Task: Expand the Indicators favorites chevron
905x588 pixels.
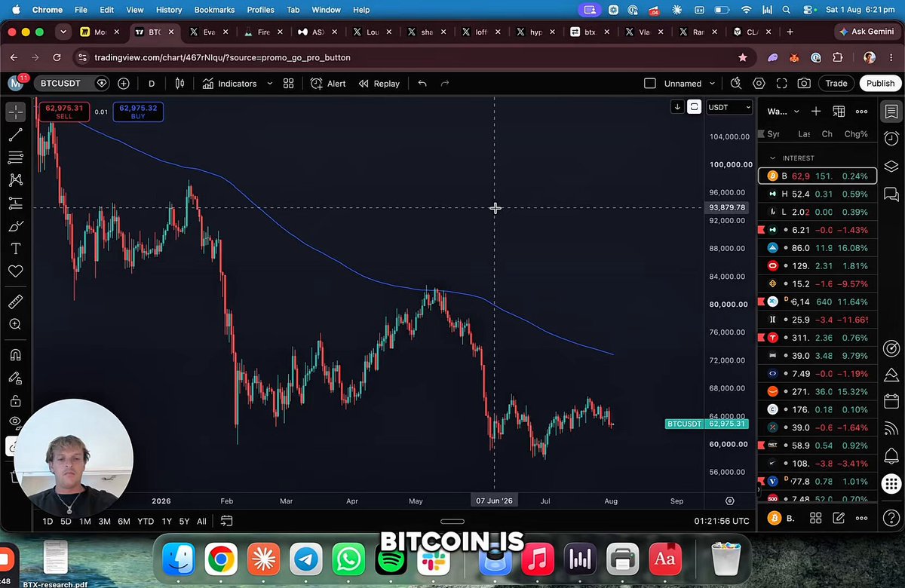Action: click(x=270, y=84)
